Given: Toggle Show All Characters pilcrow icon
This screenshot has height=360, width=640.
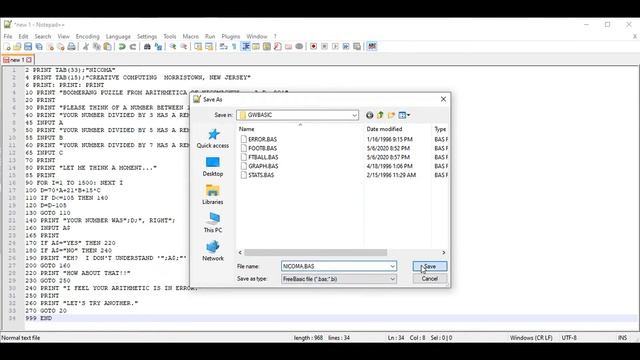Looking at the screenshot, I should pos(234,47).
